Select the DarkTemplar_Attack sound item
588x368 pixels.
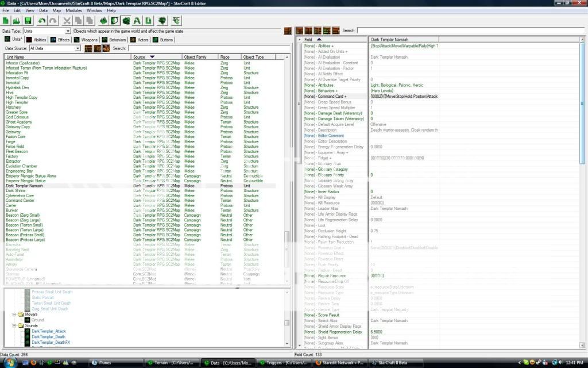(49, 331)
